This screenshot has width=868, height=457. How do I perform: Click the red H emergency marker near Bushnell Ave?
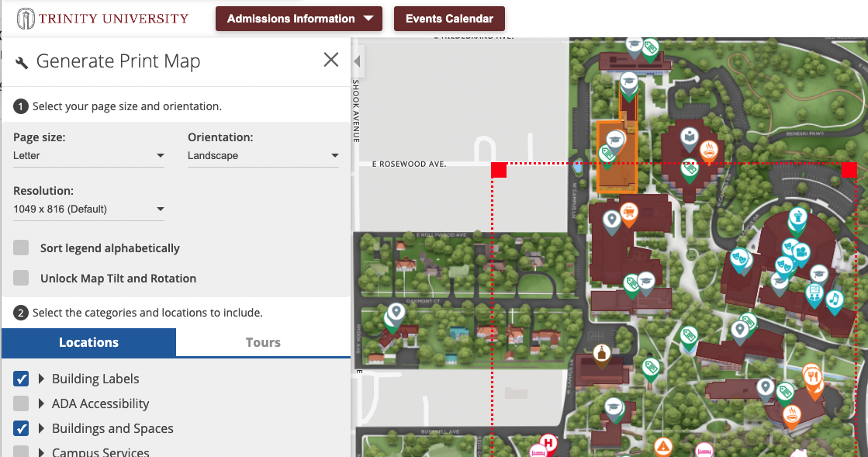[x=548, y=441]
